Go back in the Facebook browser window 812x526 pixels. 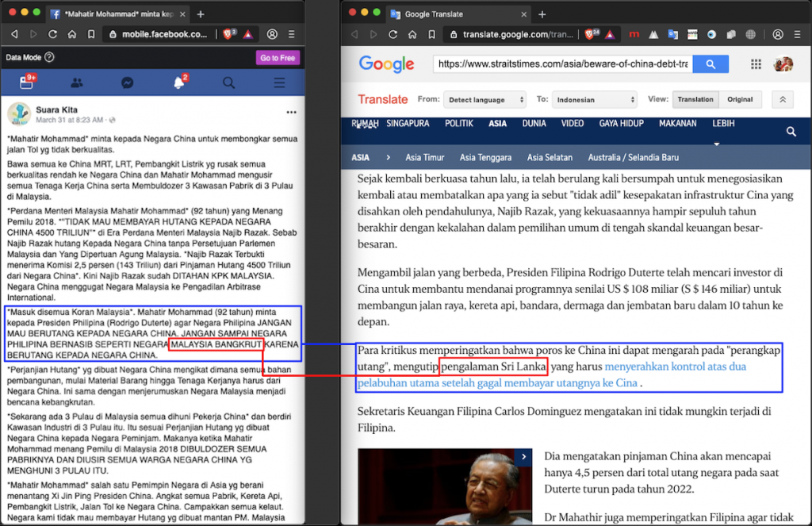coord(14,34)
